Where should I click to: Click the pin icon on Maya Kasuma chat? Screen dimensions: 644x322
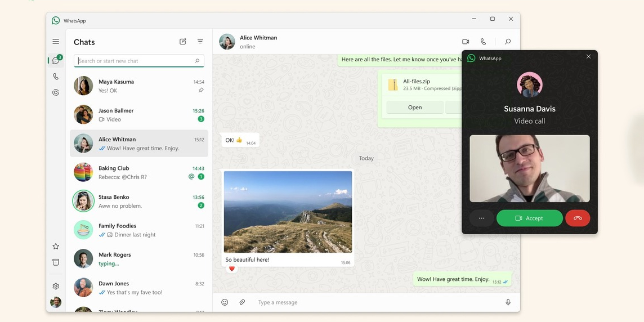(x=201, y=91)
